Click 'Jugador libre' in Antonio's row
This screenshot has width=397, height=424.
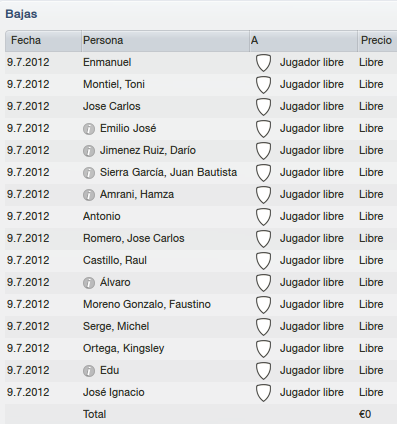pyautogui.click(x=312, y=216)
